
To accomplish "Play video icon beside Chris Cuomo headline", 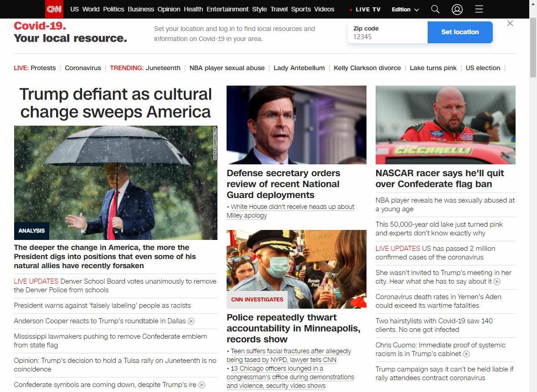I will tap(466, 354).
